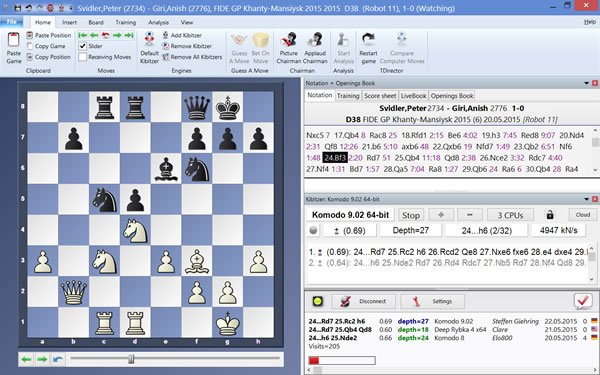The height and width of the screenshot is (375, 600).
Task: Switch to the Insert ribbon tab
Action: (x=69, y=22)
